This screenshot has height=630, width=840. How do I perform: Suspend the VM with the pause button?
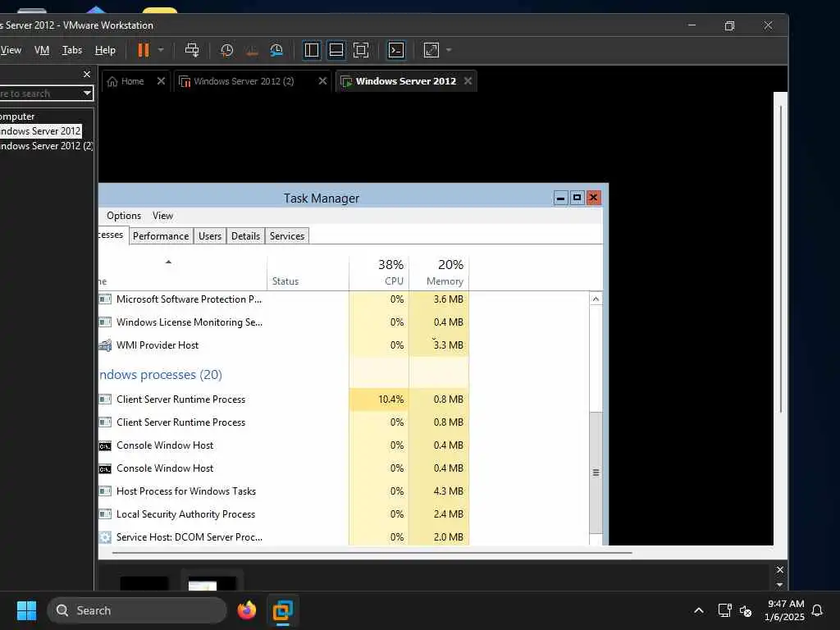[143, 50]
